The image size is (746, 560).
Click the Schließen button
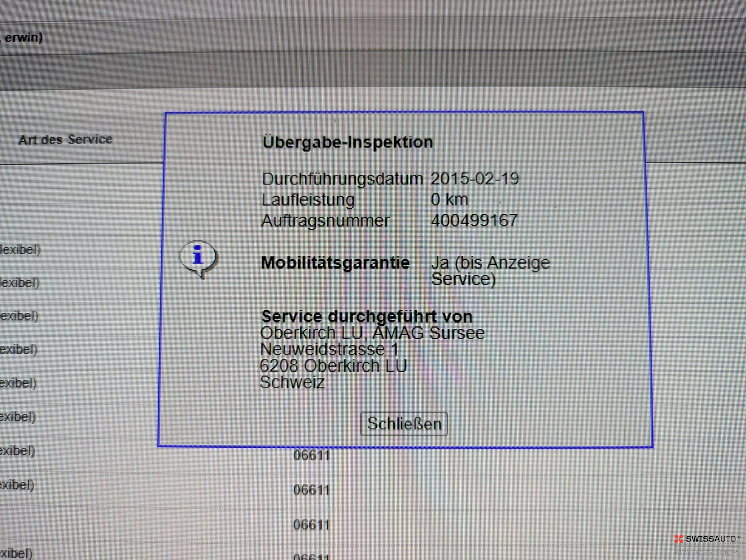click(x=404, y=424)
